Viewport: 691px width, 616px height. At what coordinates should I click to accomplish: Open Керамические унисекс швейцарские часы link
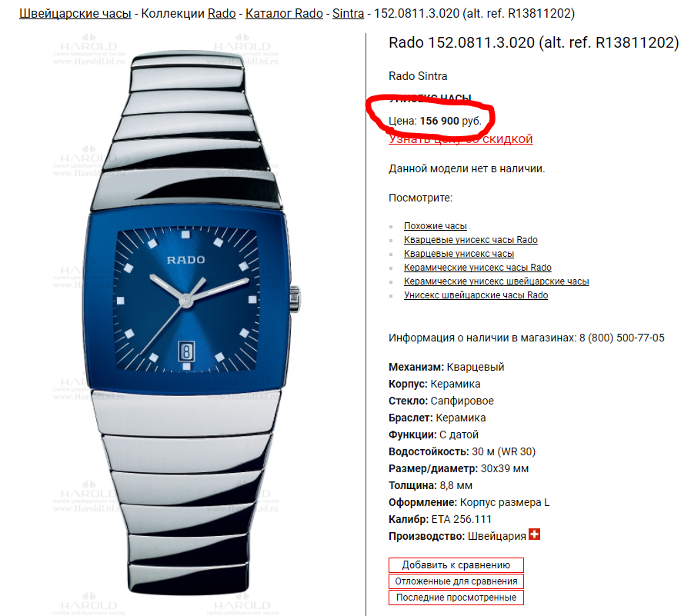[496, 281]
